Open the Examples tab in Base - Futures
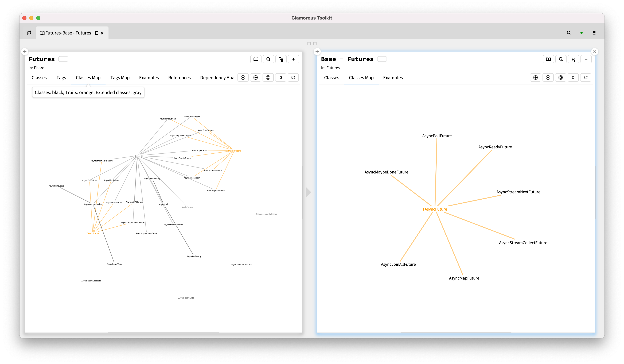 click(x=393, y=78)
